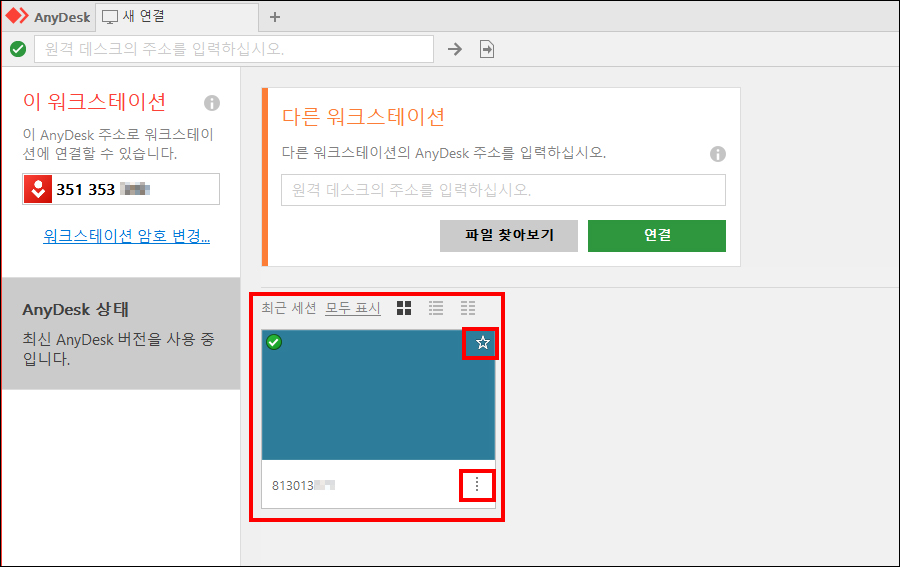The image size is (900, 567).
Task: Click the connect arrow next to address bar
Action: tap(455, 49)
